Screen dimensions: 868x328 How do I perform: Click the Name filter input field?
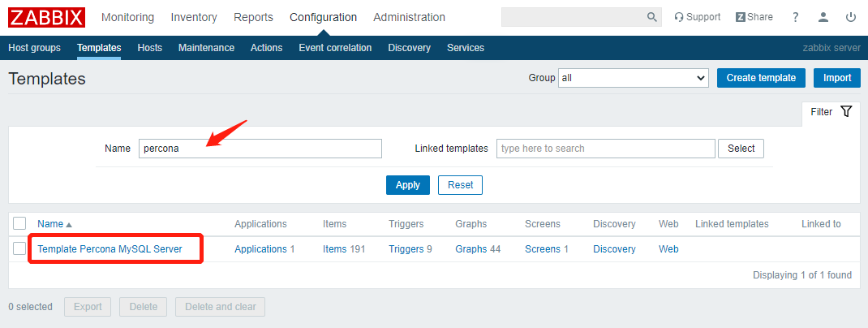coord(260,149)
